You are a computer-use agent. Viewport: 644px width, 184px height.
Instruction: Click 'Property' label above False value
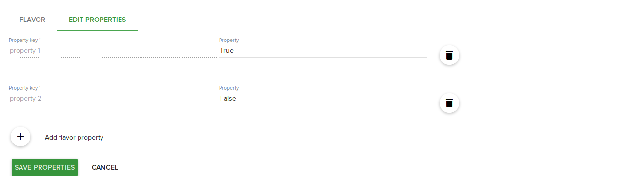pyautogui.click(x=229, y=88)
